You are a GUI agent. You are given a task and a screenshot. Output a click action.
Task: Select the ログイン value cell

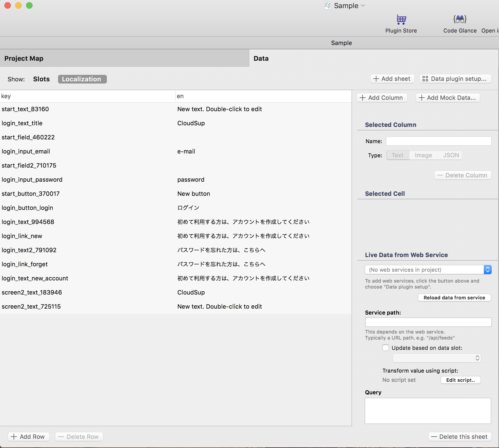[x=188, y=208]
